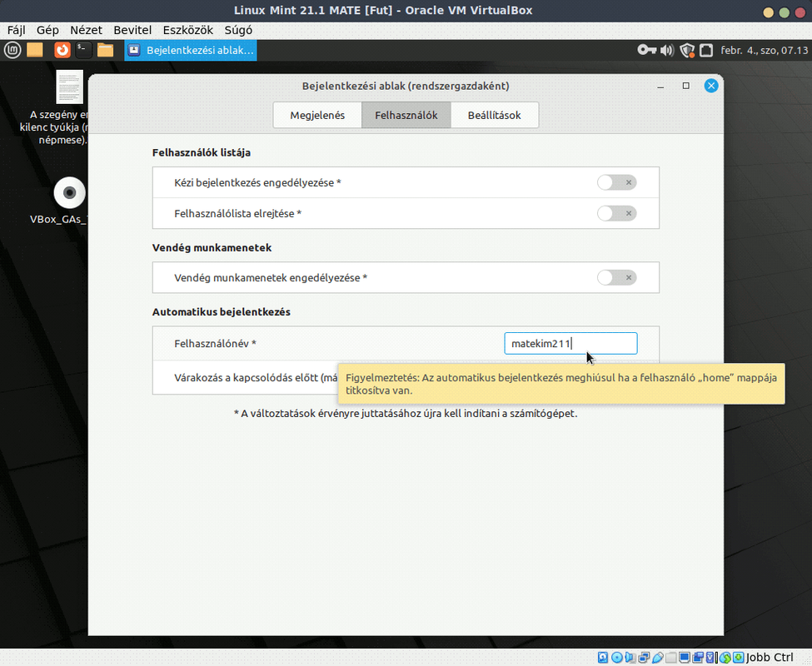Open the VBox_GAs disc icon on the desktop
Screen dimensions: 812x666
tap(69, 193)
